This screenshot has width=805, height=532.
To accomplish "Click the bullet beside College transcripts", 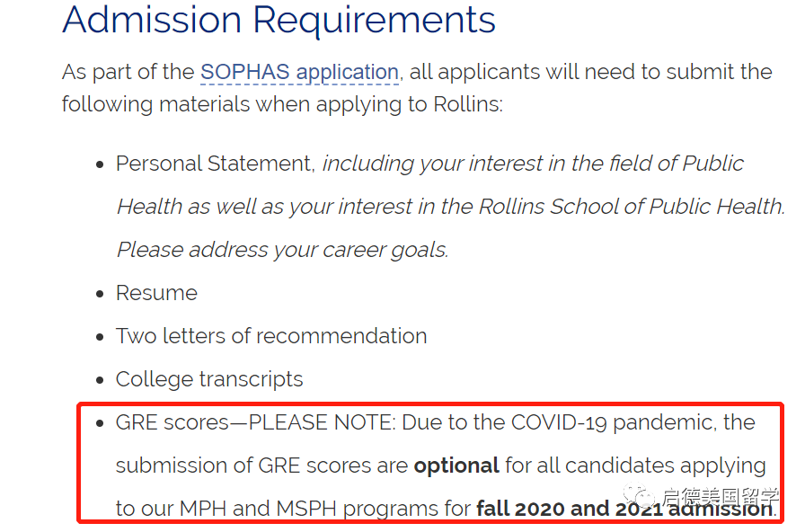I will click(100, 380).
